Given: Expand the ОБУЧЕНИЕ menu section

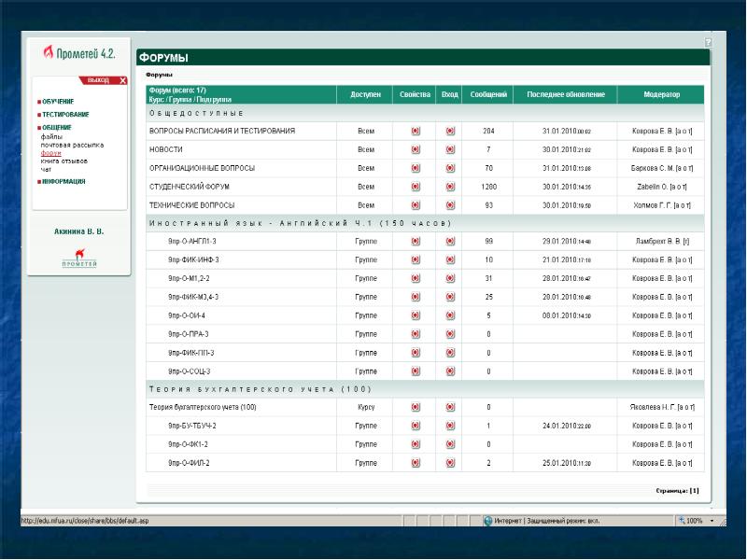Looking at the screenshot, I should pyautogui.click(x=58, y=101).
